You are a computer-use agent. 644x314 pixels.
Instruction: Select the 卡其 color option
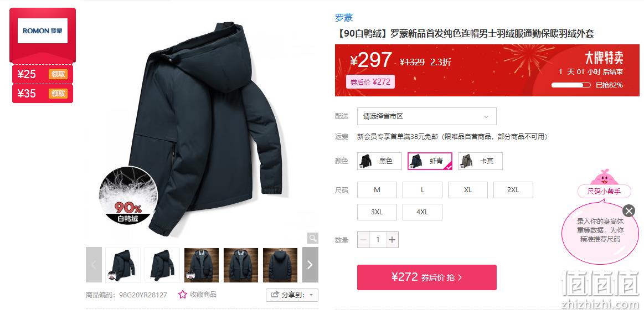[x=480, y=161]
